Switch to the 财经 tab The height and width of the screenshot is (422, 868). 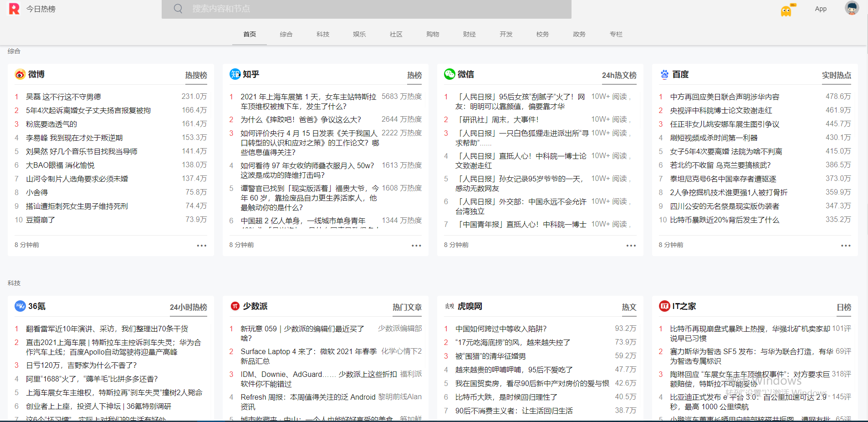(x=470, y=34)
